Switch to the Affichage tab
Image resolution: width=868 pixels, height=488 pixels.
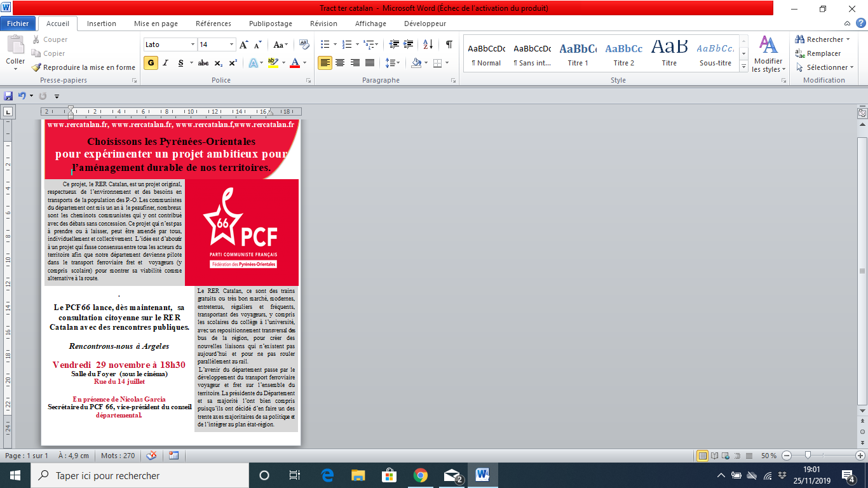(370, 24)
